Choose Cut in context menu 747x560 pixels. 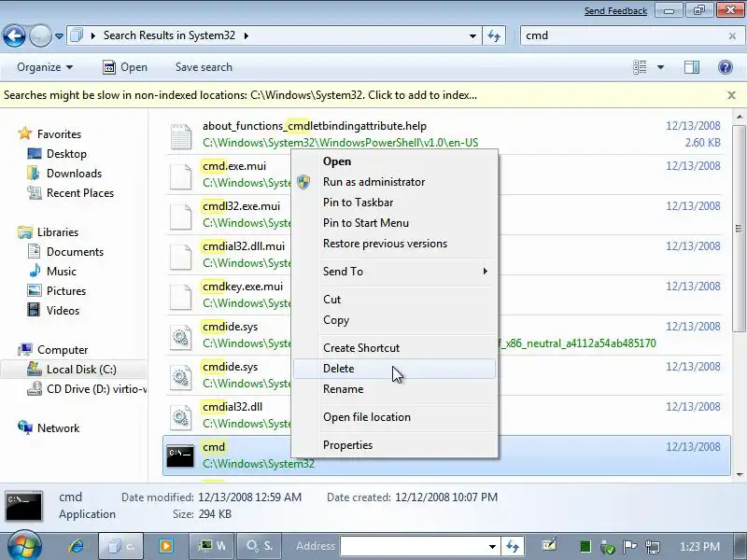pos(394,300)
